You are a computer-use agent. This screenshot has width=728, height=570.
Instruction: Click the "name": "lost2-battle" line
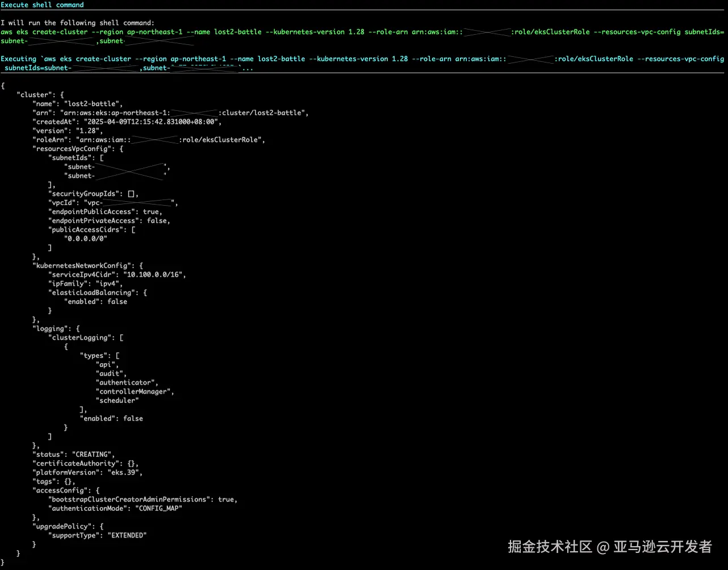[x=78, y=103]
